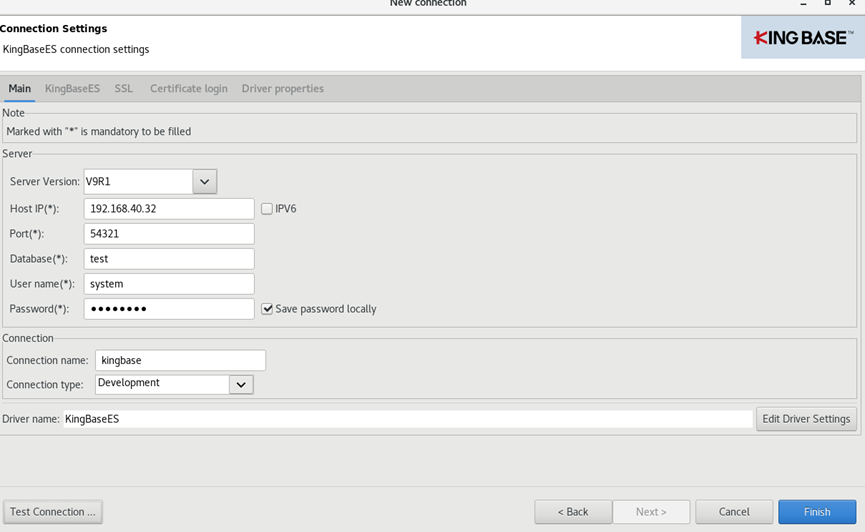Screen dimensions: 865x532
Task: Go Back to the previous step
Action: pos(573,512)
